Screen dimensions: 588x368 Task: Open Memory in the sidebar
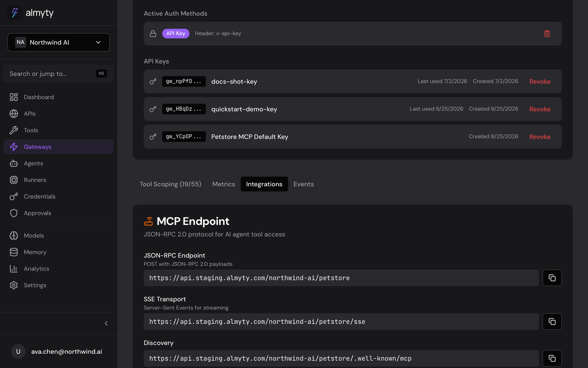pyautogui.click(x=59, y=252)
